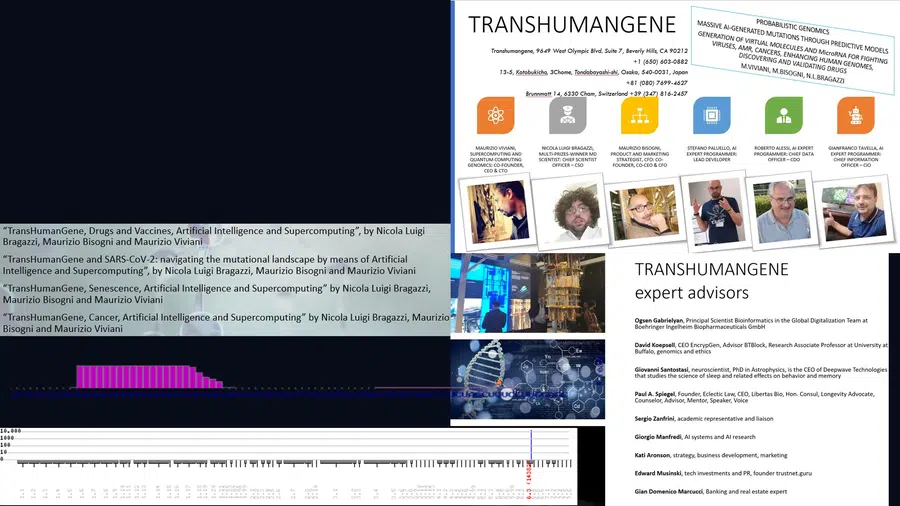
Task: Open Roberto Alessi's portrait photo
Action: click(x=782, y=210)
